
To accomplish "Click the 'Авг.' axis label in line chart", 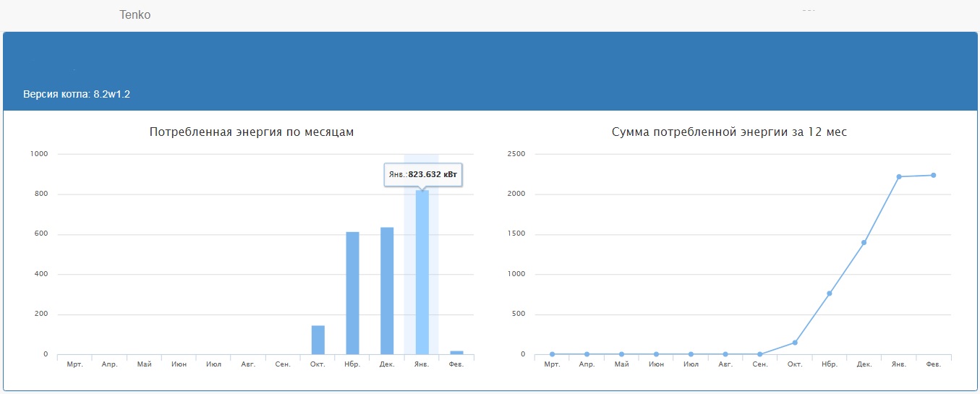I will pyautogui.click(x=725, y=364).
